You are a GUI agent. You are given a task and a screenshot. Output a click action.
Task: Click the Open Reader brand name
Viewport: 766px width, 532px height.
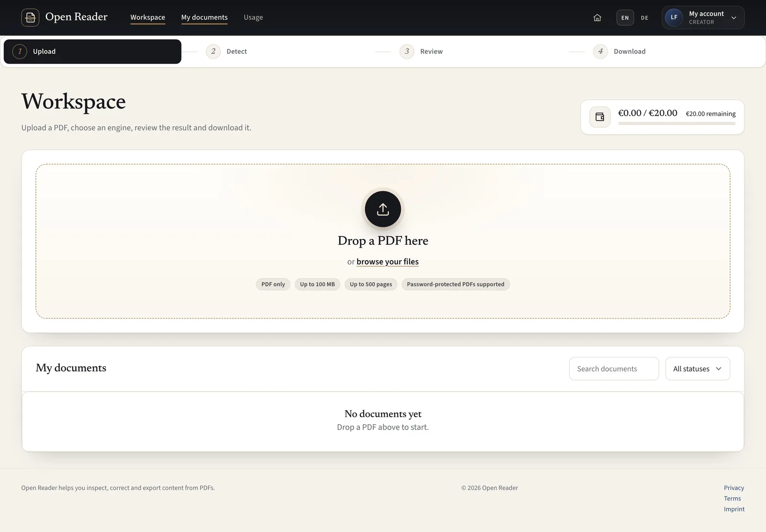77,17
